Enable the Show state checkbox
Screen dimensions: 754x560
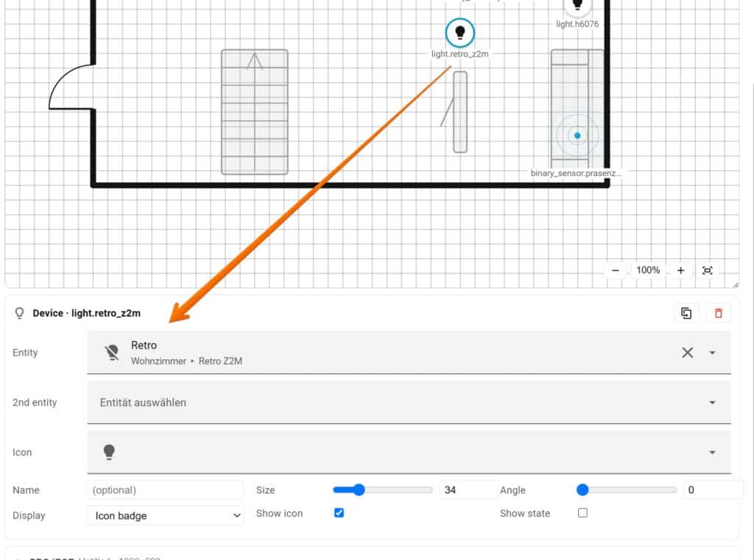click(582, 513)
